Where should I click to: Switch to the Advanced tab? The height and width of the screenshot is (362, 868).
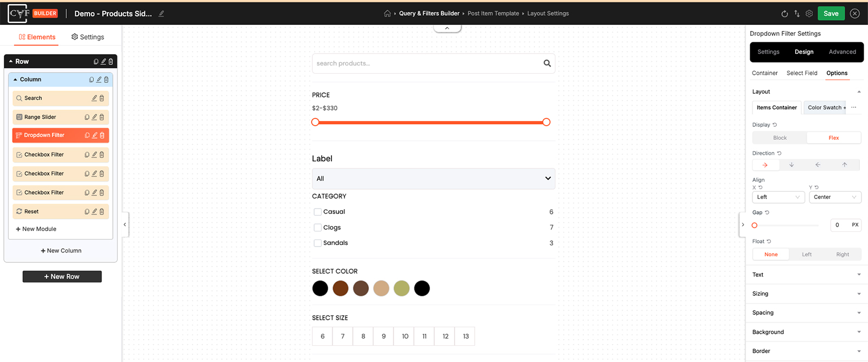click(842, 52)
